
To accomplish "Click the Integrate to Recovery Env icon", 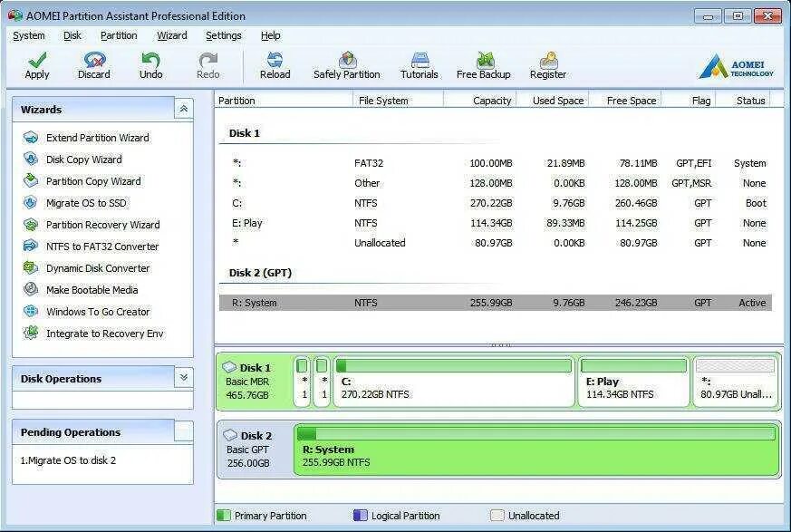I will 31,333.
